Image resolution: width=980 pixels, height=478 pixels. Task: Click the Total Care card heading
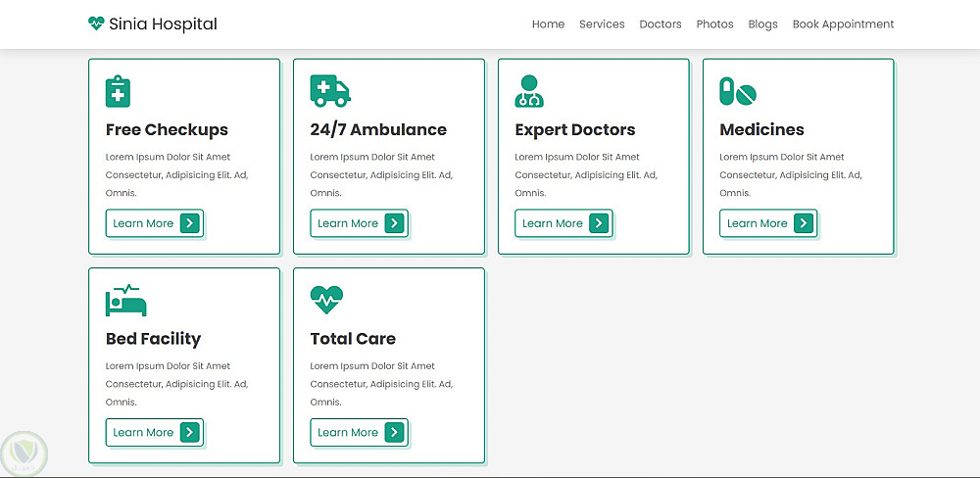[353, 339]
